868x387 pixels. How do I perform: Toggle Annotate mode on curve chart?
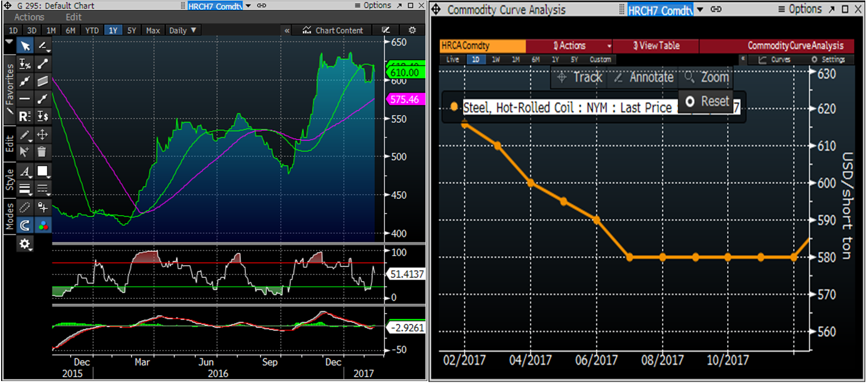(644, 78)
